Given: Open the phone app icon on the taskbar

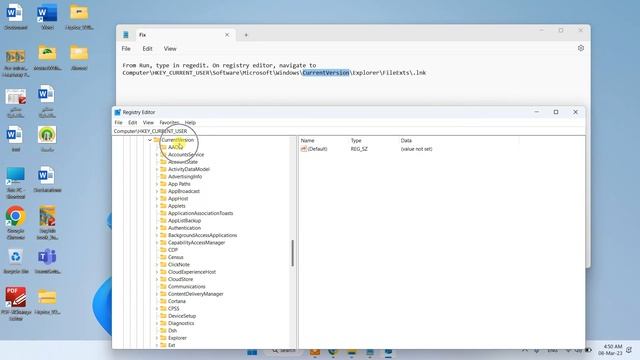Looking at the screenshot, I should point(333,351).
